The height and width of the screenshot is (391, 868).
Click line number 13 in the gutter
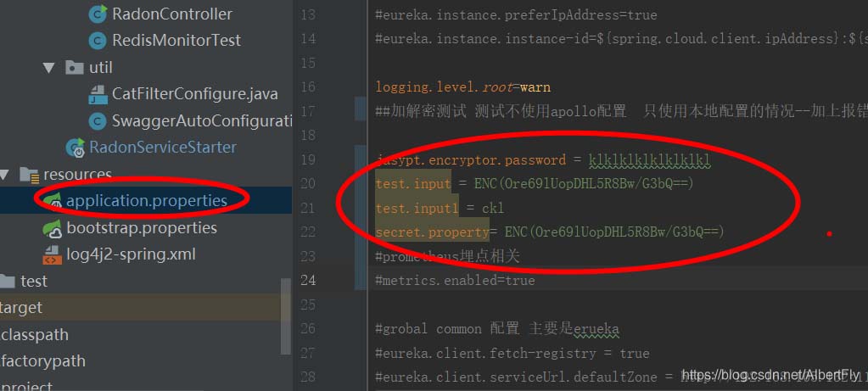pos(308,15)
